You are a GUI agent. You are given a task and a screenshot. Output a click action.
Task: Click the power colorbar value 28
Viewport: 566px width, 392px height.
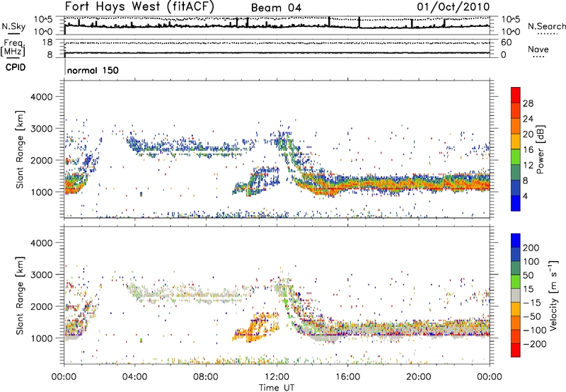click(x=528, y=103)
